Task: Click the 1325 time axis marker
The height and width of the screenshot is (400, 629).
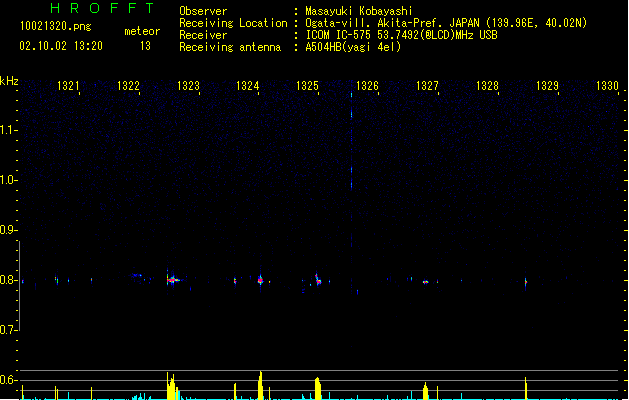Action: (307, 86)
